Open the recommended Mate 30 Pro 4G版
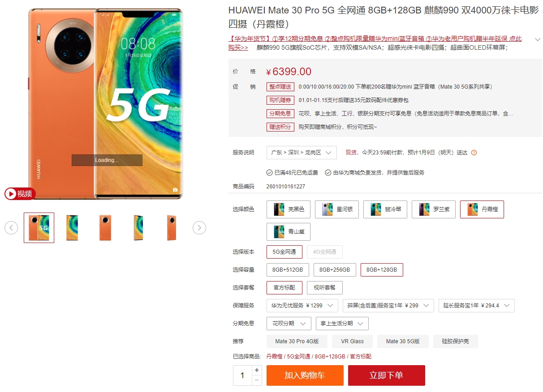This screenshot has height=392, width=543. pos(297,341)
